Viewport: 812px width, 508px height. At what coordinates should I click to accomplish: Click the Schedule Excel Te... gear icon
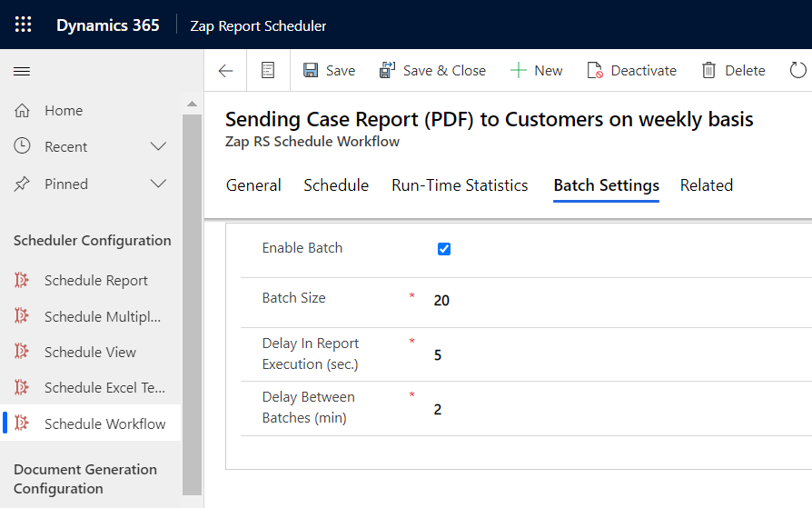coord(21,387)
